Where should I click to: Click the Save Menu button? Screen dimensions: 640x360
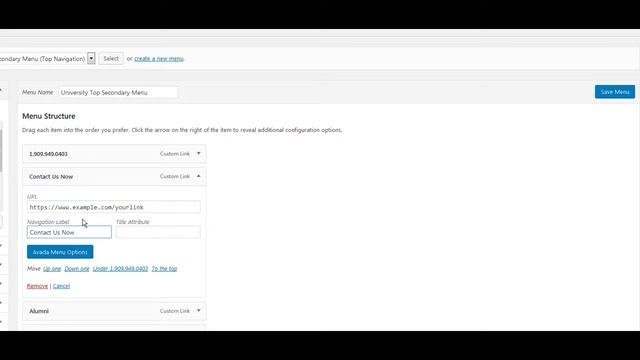click(615, 92)
